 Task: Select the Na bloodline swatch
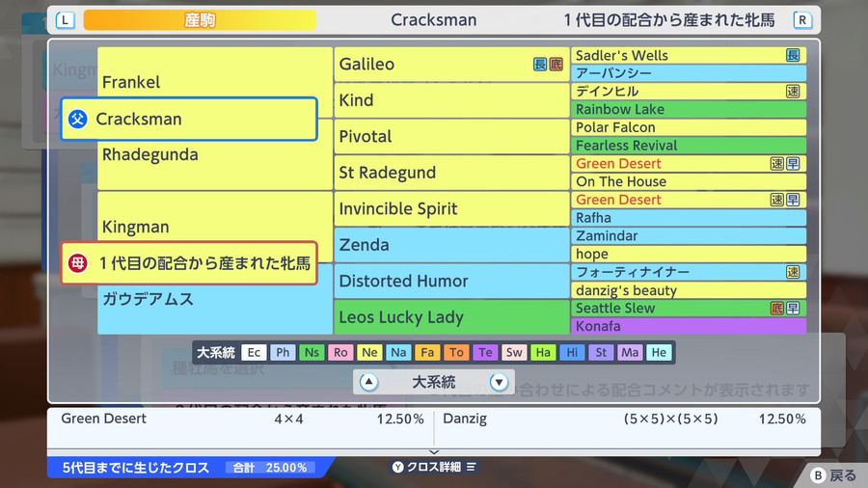pos(398,352)
